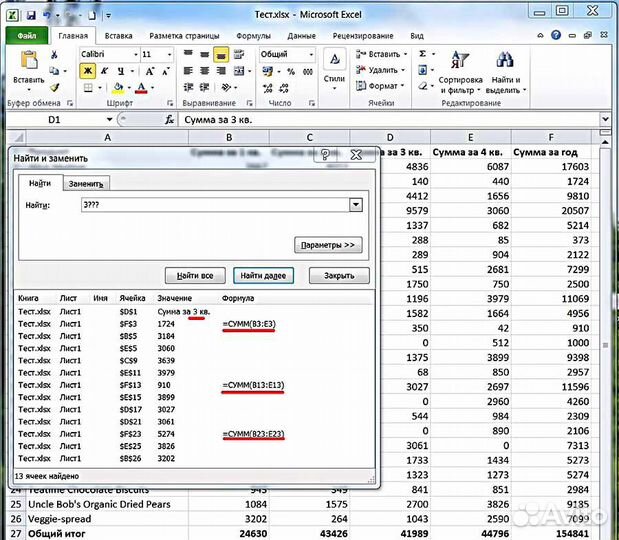Toggle Wrap Text button
Screen dimensions: 619x540
pos(239,54)
